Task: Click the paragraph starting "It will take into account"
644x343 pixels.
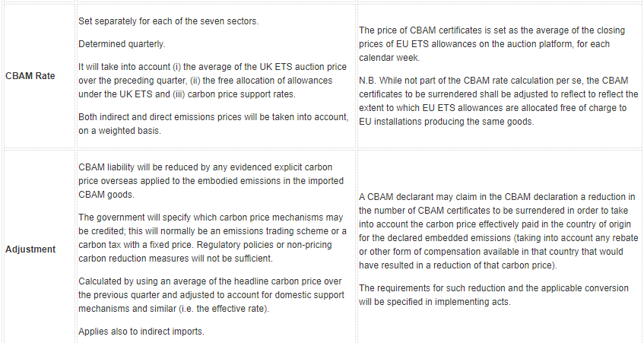Action: click(213, 78)
